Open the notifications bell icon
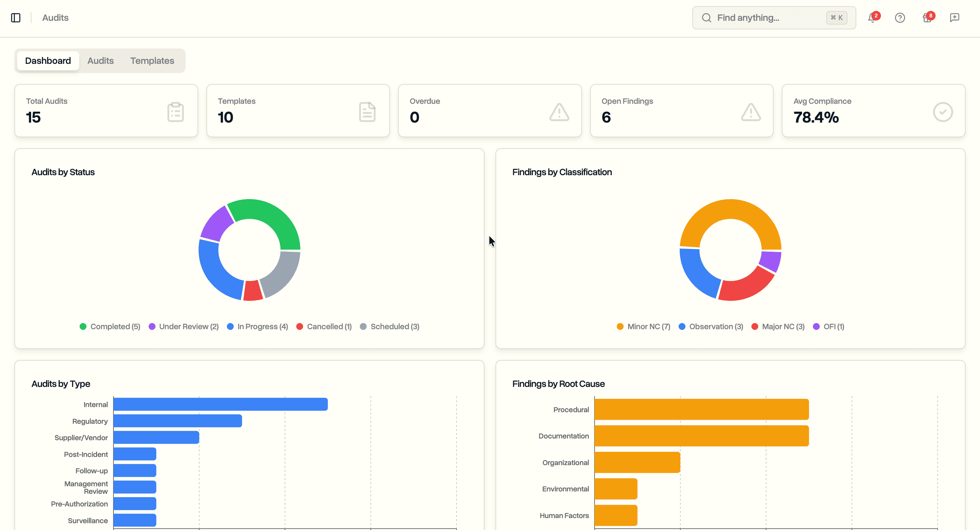 pos(872,17)
